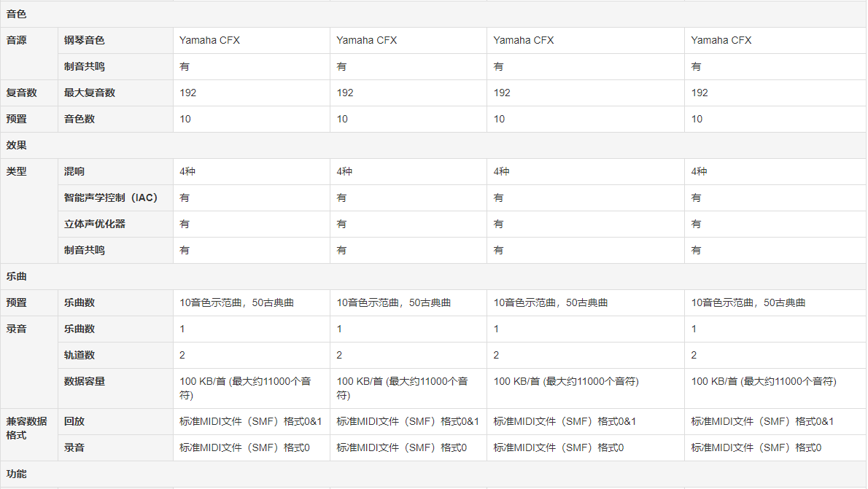
Task: Click the 钢琴音色 row label
Action: (84, 40)
